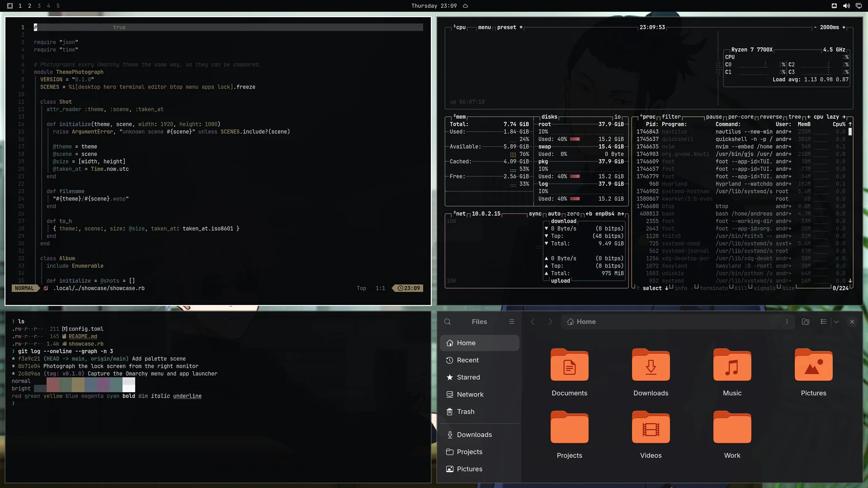The height and width of the screenshot is (488, 868).
Task: Activate the btop process filter field
Action: pos(671,117)
